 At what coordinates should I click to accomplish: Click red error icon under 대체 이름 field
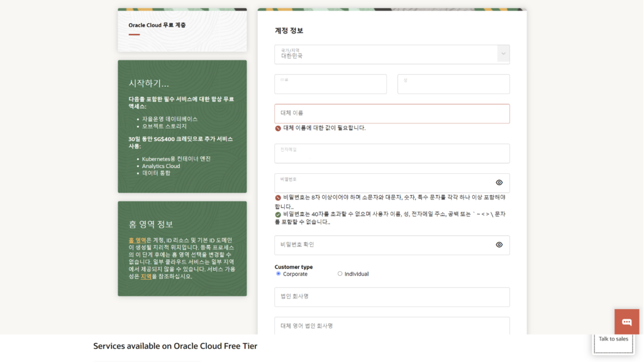[x=278, y=128]
